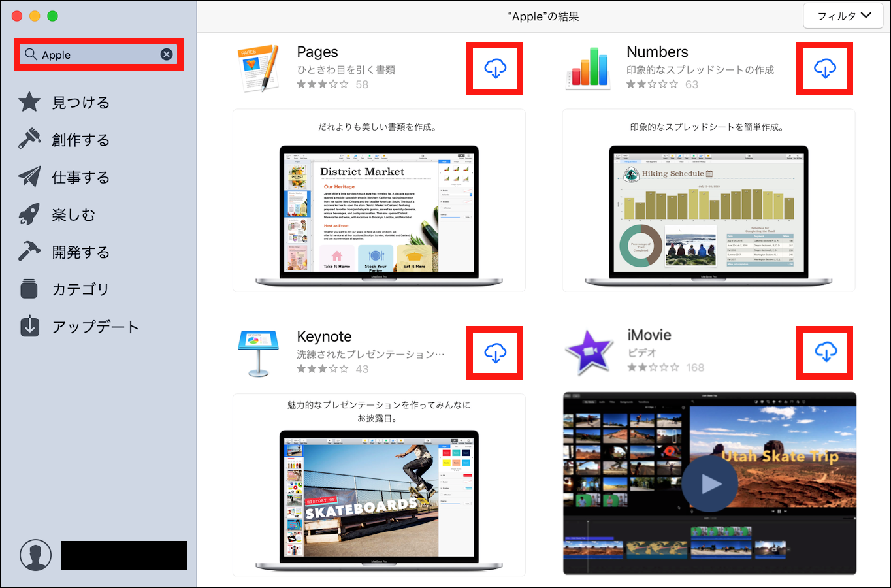This screenshot has height=588, width=891.
Task: Download iMovie with the cloud icon
Action: [x=826, y=352]
